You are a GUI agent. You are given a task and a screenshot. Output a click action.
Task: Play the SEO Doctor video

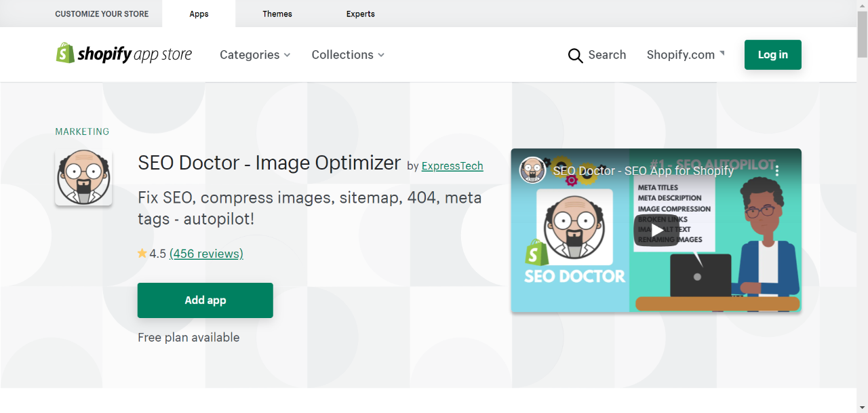[656, 230]
